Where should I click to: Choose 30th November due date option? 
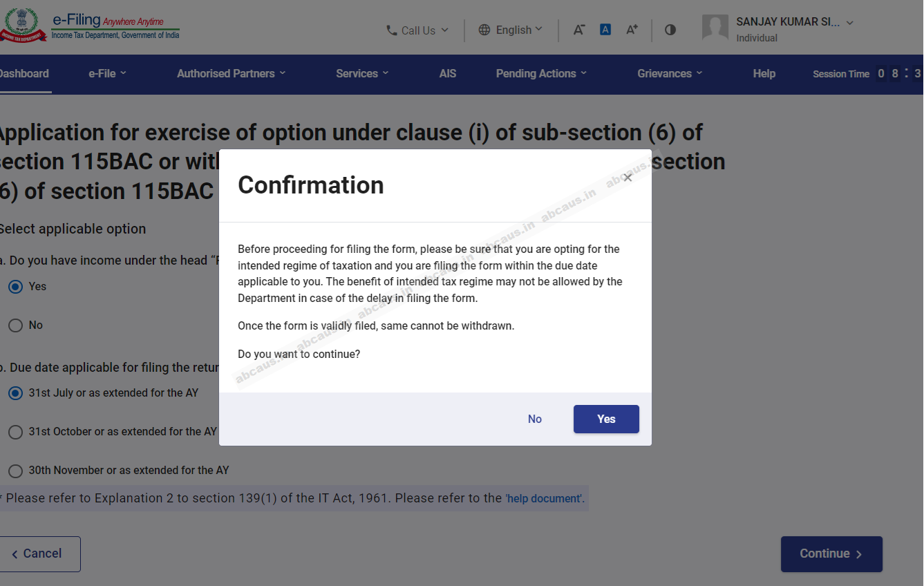(16, 471)
